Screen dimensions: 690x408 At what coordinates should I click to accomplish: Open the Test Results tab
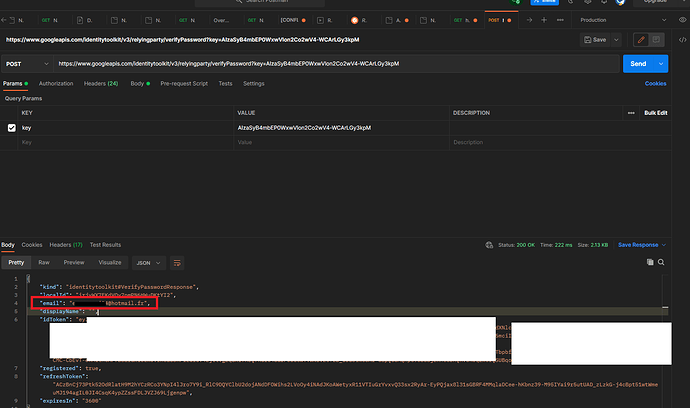coord(105,245)
